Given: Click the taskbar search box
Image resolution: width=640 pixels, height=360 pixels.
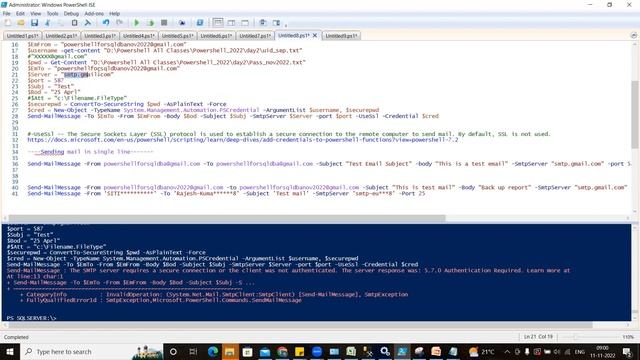Looking at the screenshot, I should point(91,351).
